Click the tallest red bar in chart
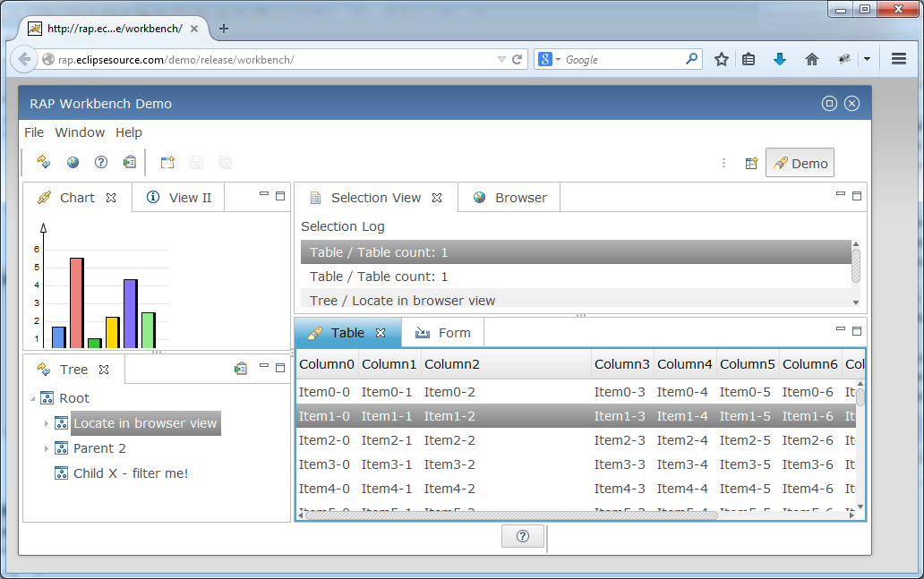 (x=77, y=302)
